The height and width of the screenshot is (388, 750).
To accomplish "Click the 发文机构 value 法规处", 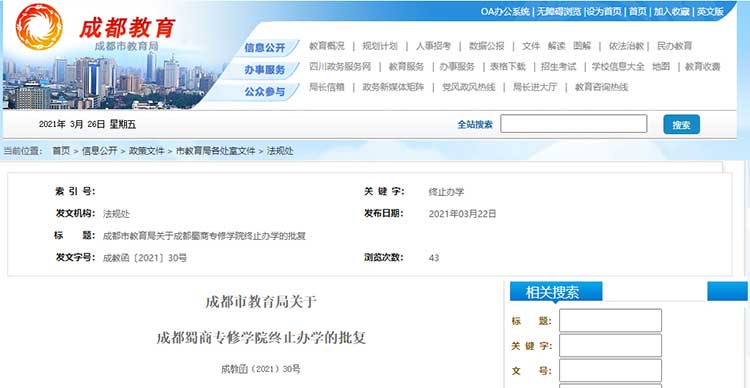I will 116,214.
